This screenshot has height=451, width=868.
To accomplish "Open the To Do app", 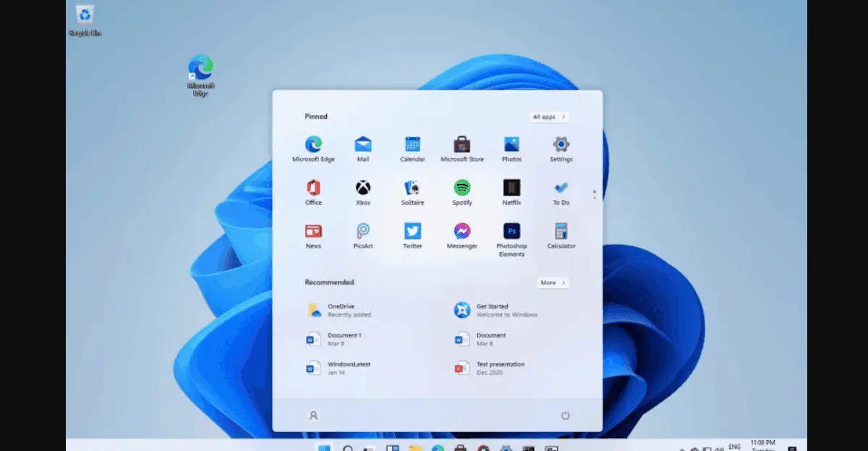I will [561, 192].
